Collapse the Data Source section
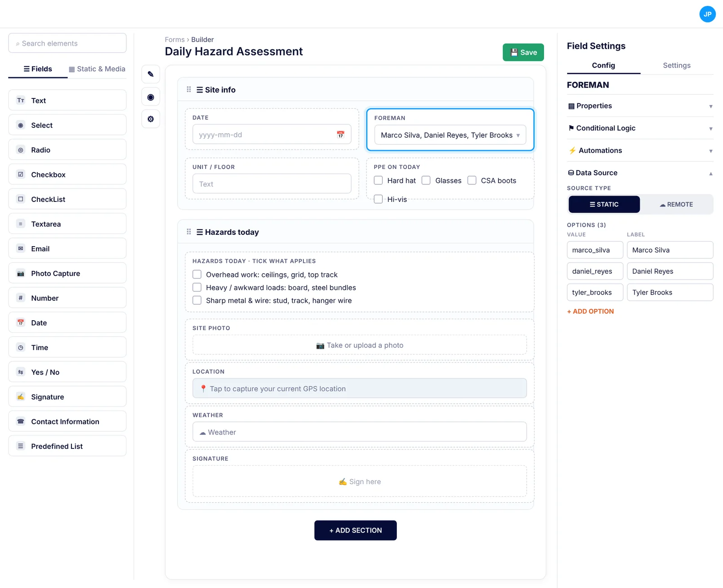Image resolution: width=723 pixels, height=588 pixels. pos(640,173)
